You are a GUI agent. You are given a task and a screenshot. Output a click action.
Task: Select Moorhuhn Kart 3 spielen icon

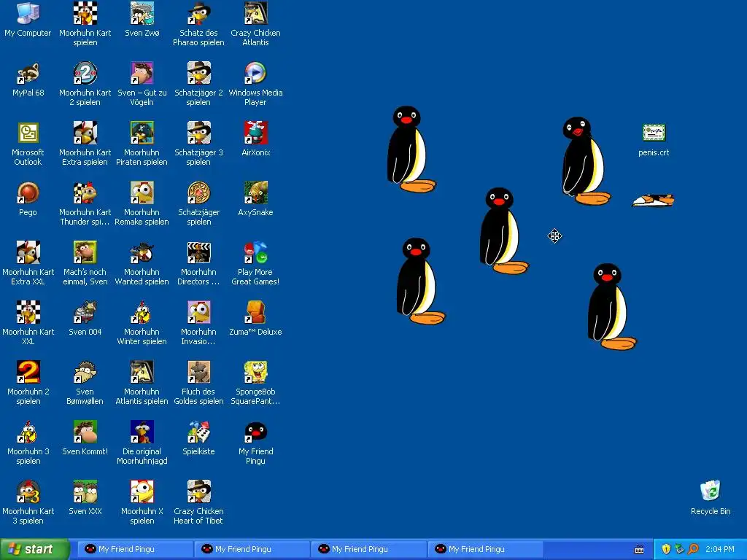pyautogui.click(x=28, y=491)
